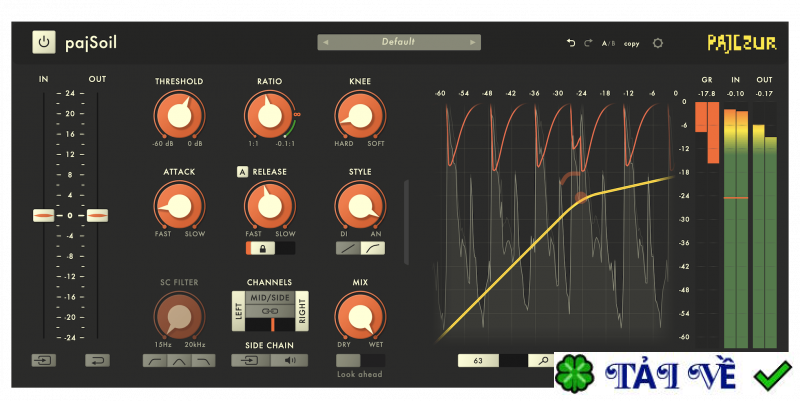Click the SC FILTER knob
This screenshot has height=401, width=800.
pyautogui.click(x=179, y=316)
